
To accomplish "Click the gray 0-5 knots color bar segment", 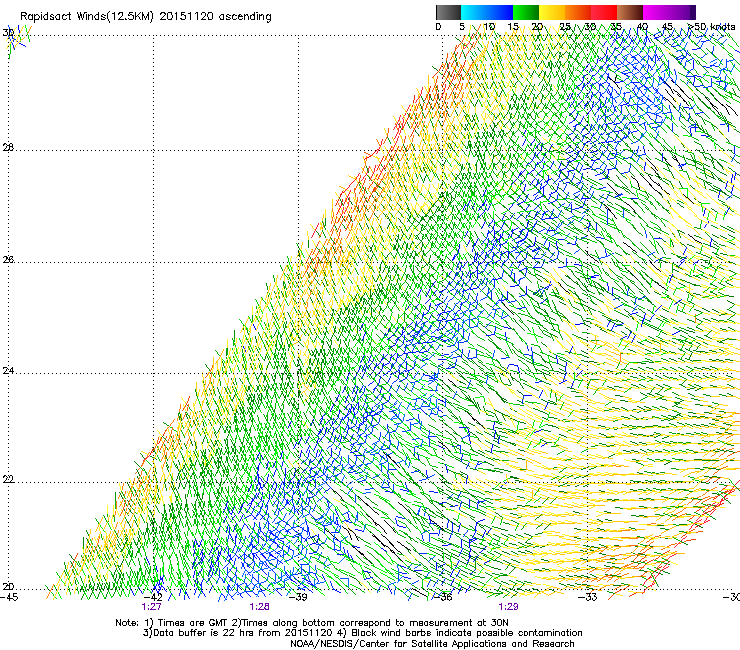I will (x=448, y=12).
